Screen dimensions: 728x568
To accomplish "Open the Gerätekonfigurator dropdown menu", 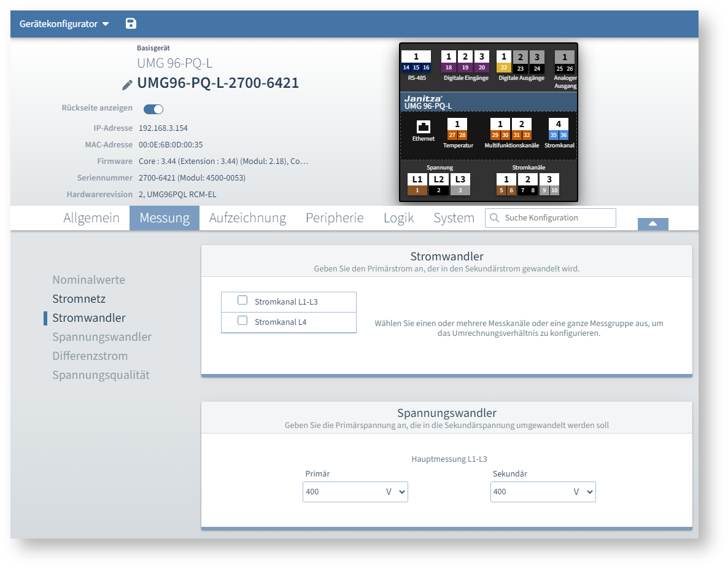I will click(64, 24).
